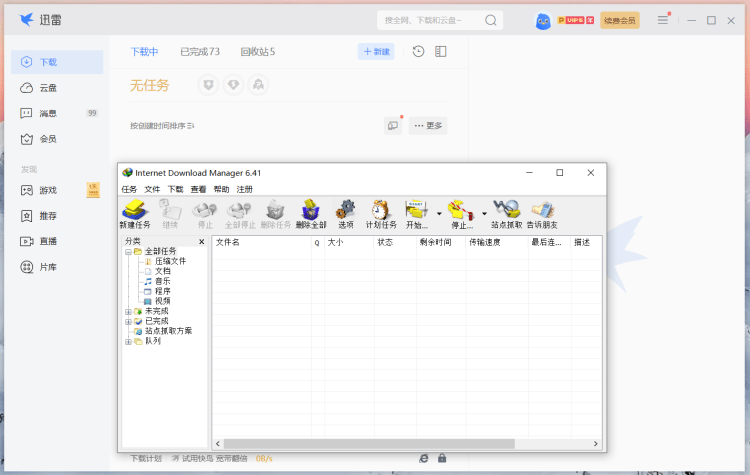Select 音乐 category in tree
750x475 pixels.
(163, 281)
